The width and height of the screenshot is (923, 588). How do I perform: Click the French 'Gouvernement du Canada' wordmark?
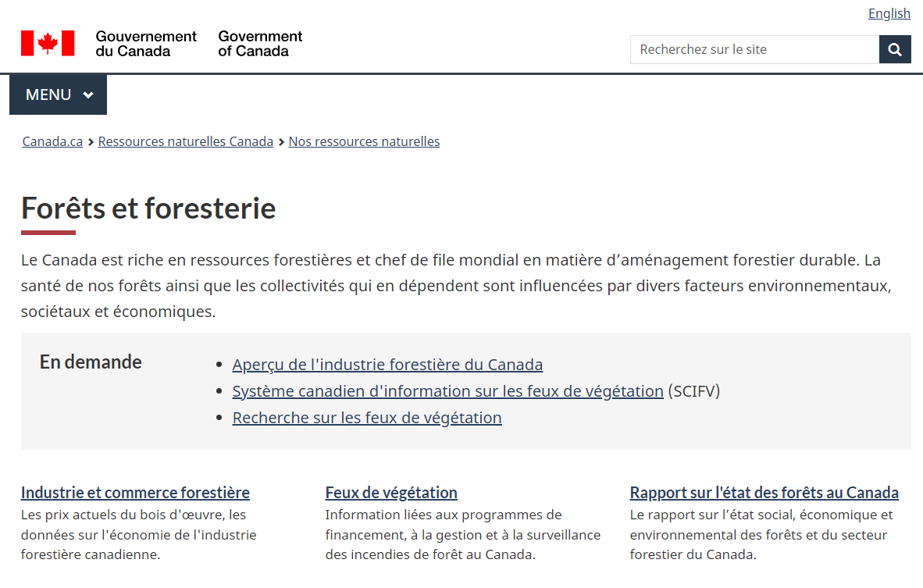146,44
